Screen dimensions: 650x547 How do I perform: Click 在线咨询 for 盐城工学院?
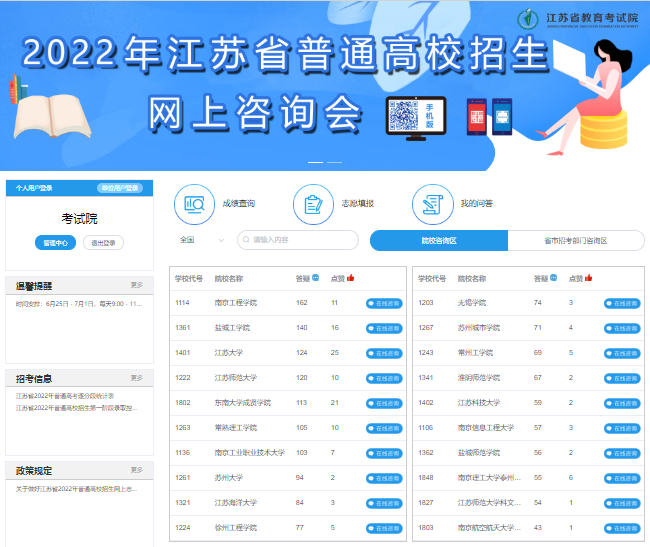384,329
